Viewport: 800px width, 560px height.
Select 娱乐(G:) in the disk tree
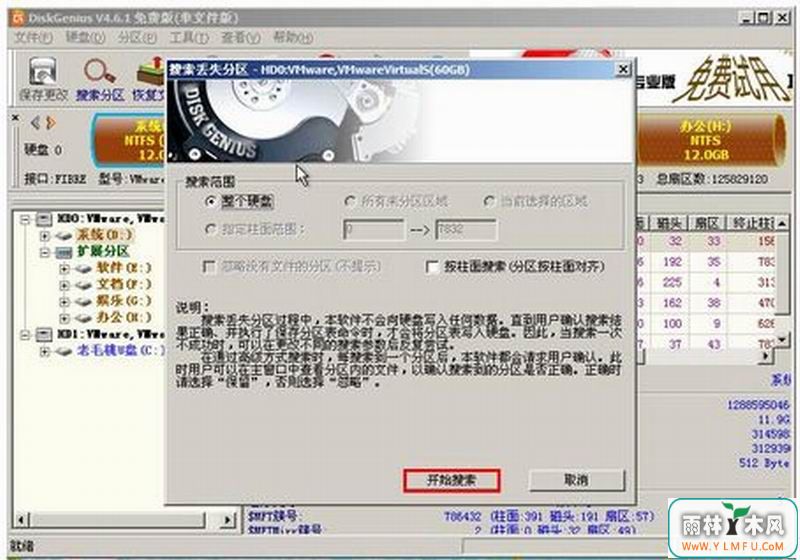124,301
